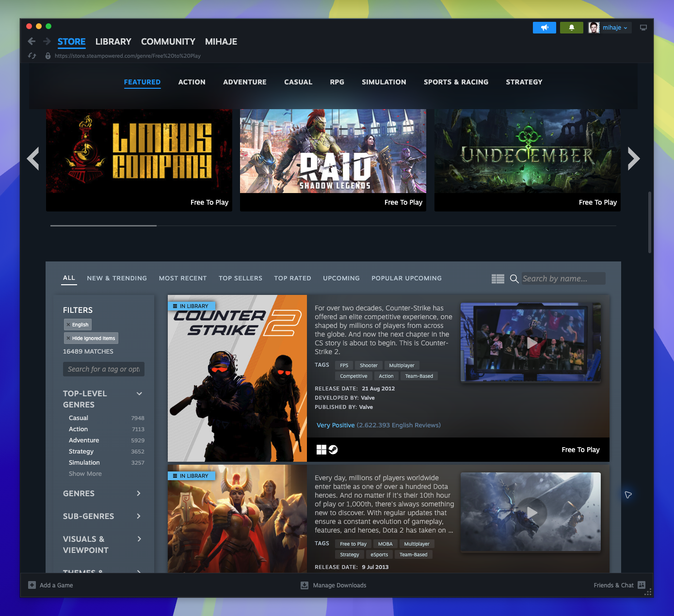This screenshot has height=616, width=674.
Task: Select the Action genre tab
Action: 192,82
